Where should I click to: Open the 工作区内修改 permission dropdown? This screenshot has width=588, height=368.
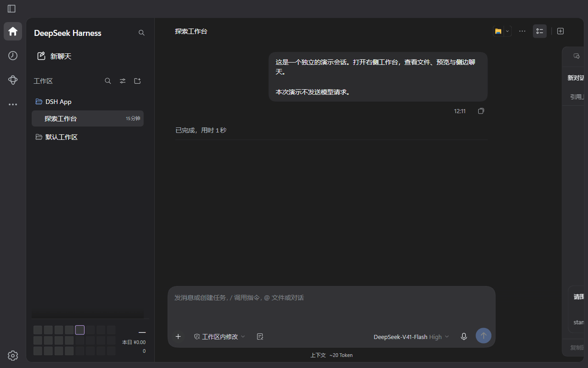click(x=220, y=337)
